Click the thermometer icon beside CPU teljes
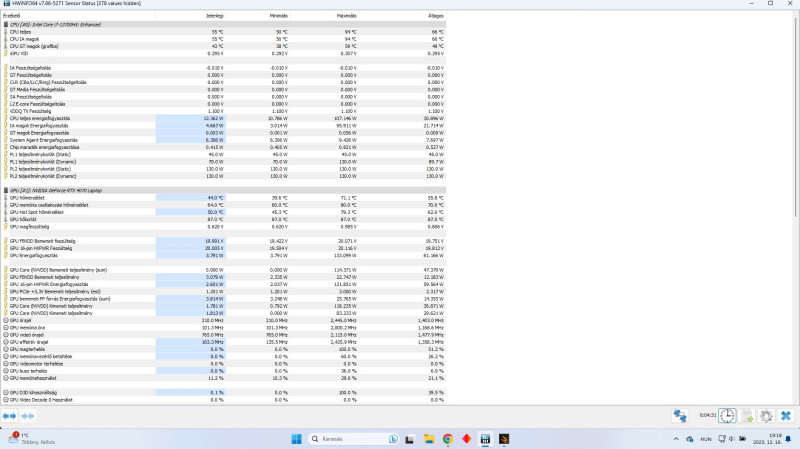The height and width of the screenshot is (449, 800). click(6, 32)
